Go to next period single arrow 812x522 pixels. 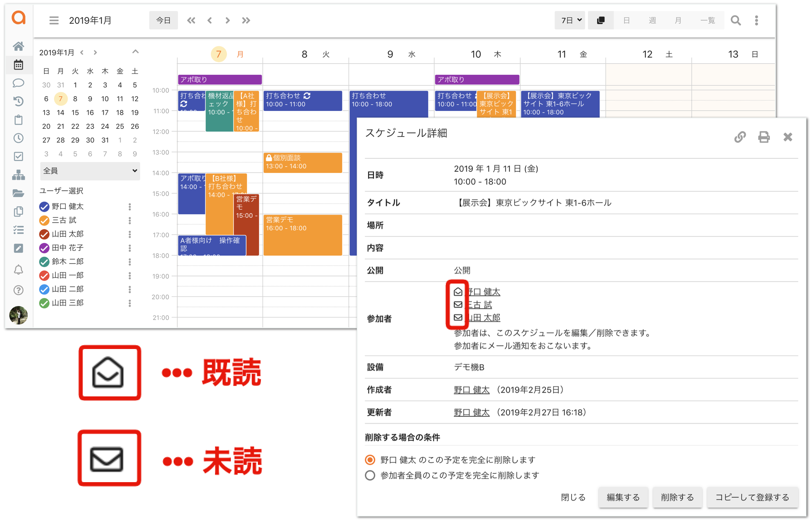tap(227, 20)
